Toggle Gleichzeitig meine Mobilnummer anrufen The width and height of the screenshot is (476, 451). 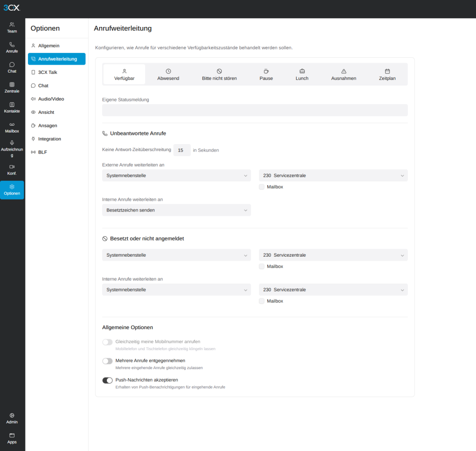pyautogui.click(x=107, y=342)
